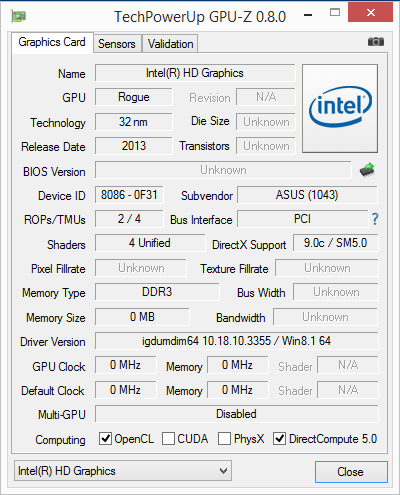Select the Graphics Card tab

[52, 42]
